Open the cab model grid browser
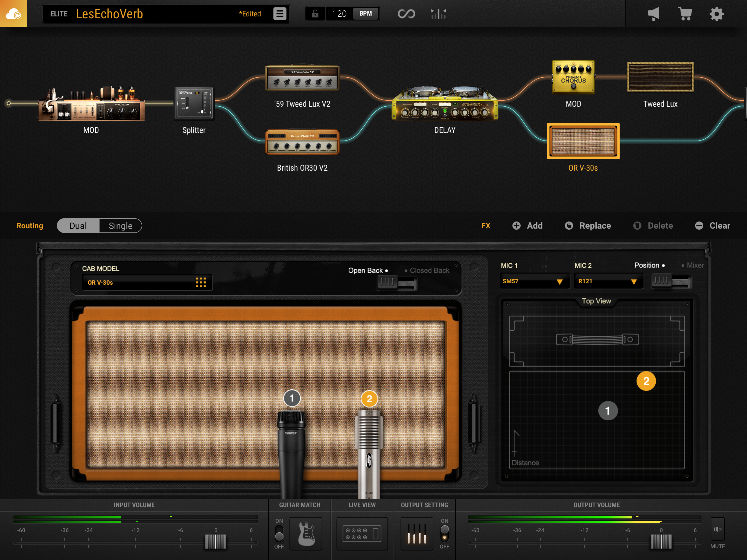This screenshot has width=747, height=560. click(x=201, y=282)
